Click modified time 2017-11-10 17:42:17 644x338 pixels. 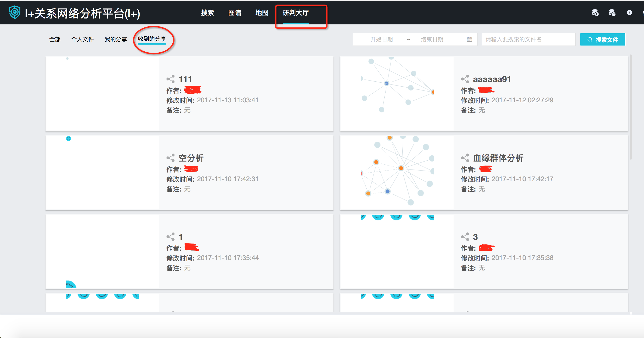522,179
